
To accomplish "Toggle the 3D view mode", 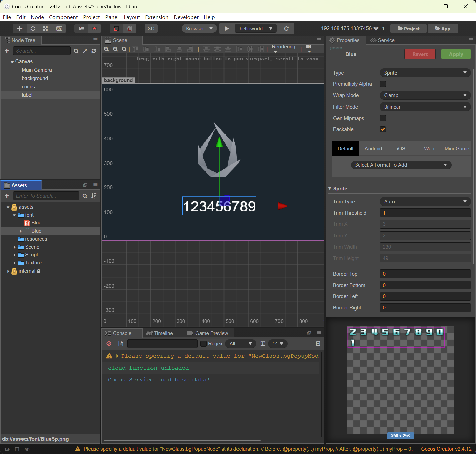I will (x=151, y=29).
